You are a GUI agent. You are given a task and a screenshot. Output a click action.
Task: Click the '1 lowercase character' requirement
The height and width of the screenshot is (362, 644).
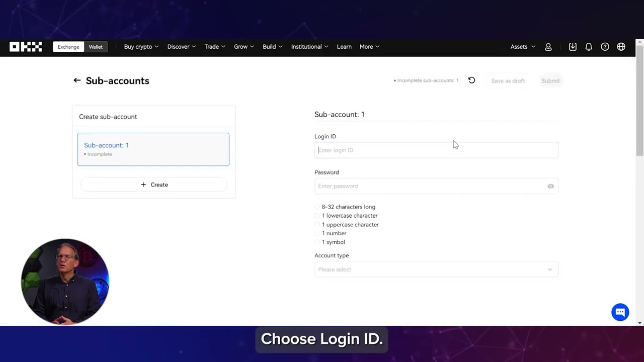point(350,216)
